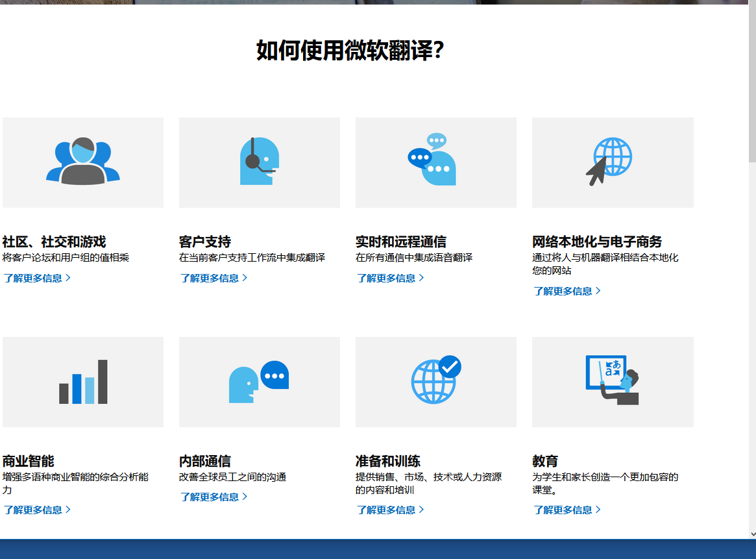
Task: Open 了解更多信息 under 社区、社交和游戏
Action: pyautogui.click(x=37, y=279)
